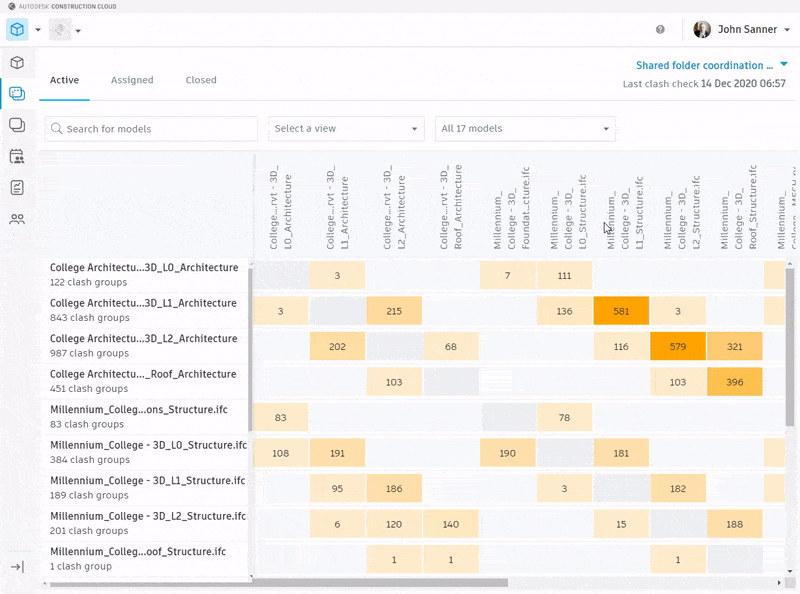
Task: Open the 186 clash cell
Action: [394, 488]
